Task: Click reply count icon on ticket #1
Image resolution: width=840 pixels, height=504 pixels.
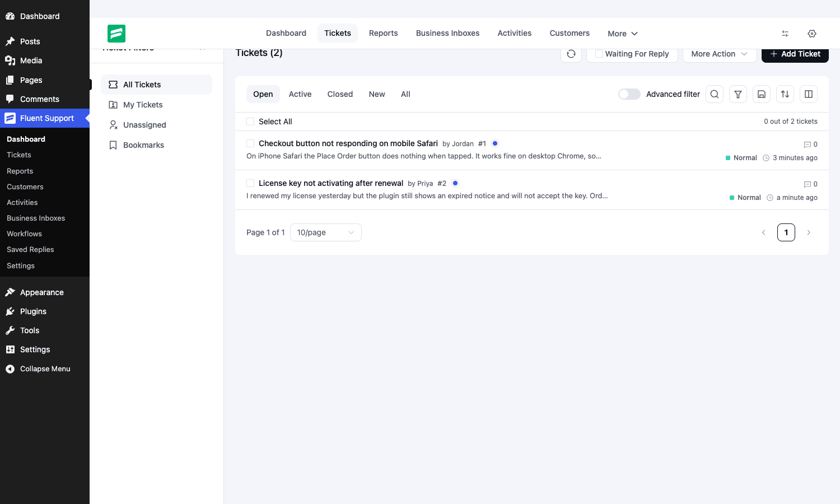Action: point(808,144)
